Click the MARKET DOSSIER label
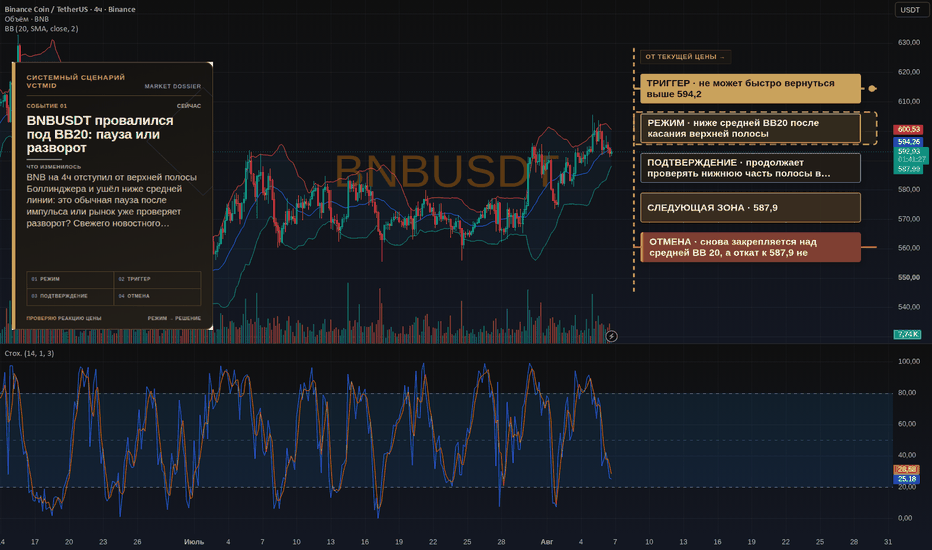 [x=172, y=86]
